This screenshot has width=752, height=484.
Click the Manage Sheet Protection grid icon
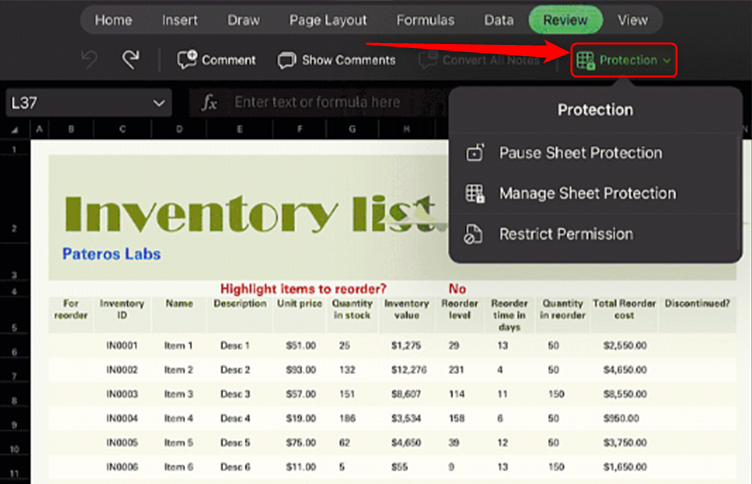(475, 193)
